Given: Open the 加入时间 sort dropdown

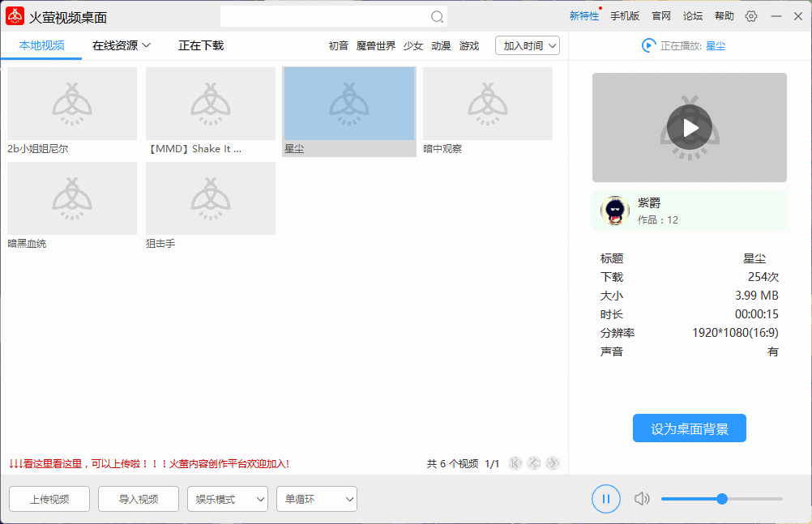Looking at the screenshot, I should coord(527,45).
